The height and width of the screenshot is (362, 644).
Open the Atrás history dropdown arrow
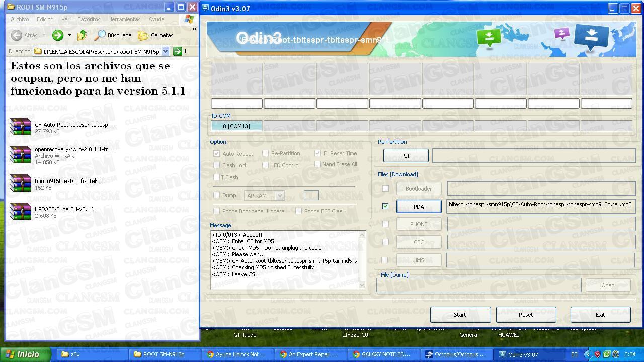(x=44, y=35)
